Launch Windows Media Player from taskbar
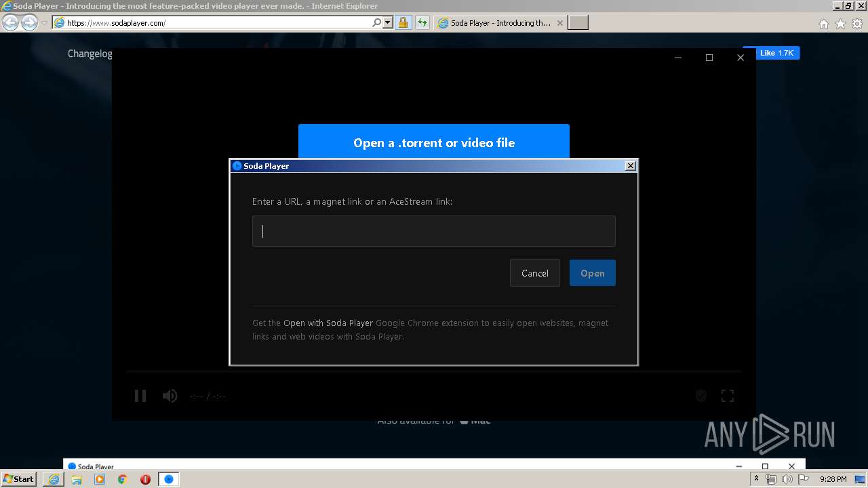Screen dimensions: 868x488 (100, 479)
